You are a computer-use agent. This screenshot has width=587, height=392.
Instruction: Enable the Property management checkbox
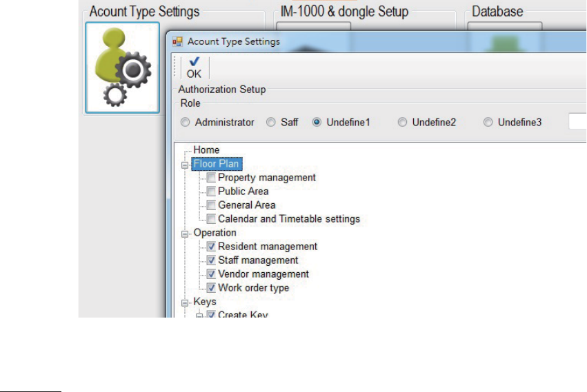click(x=211, y=177)
